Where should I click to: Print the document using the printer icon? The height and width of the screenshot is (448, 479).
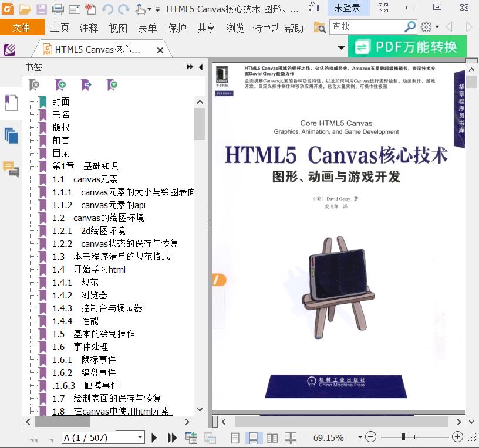(58, 9)
